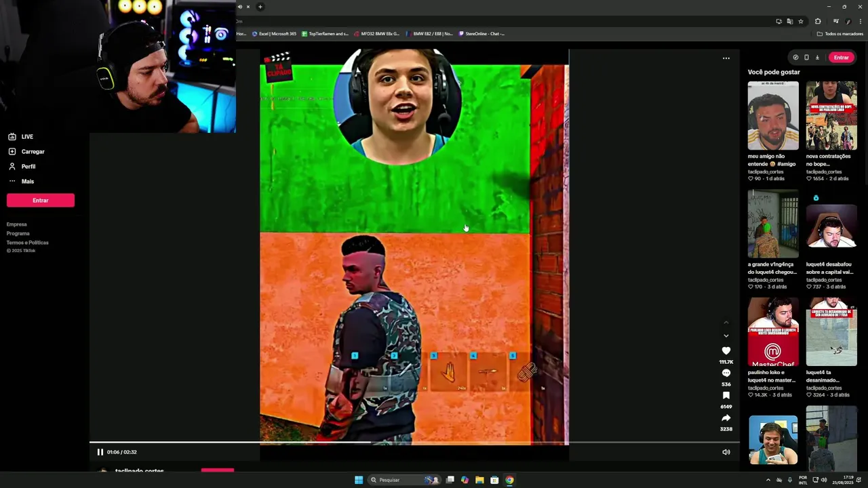The width and height of the screenshot is (868, 488).
Task: Expand the Mais menu in sidebar
Action: tap(20, 182)
